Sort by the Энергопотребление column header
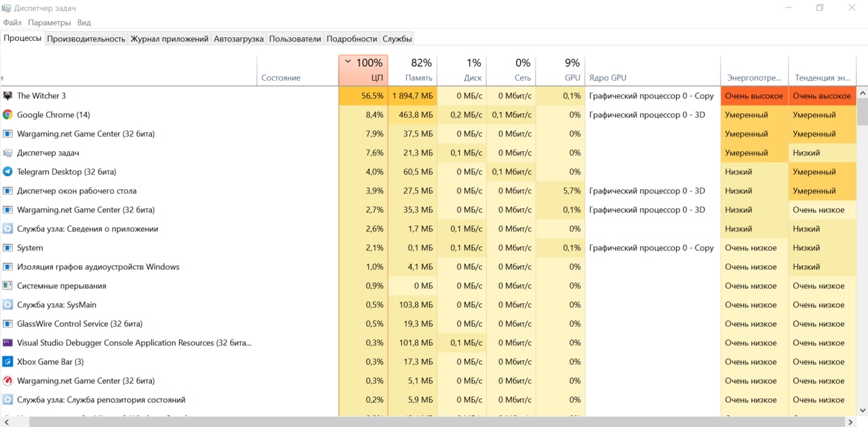The width and height of the screenshot is (868, 427). [754, 70]
